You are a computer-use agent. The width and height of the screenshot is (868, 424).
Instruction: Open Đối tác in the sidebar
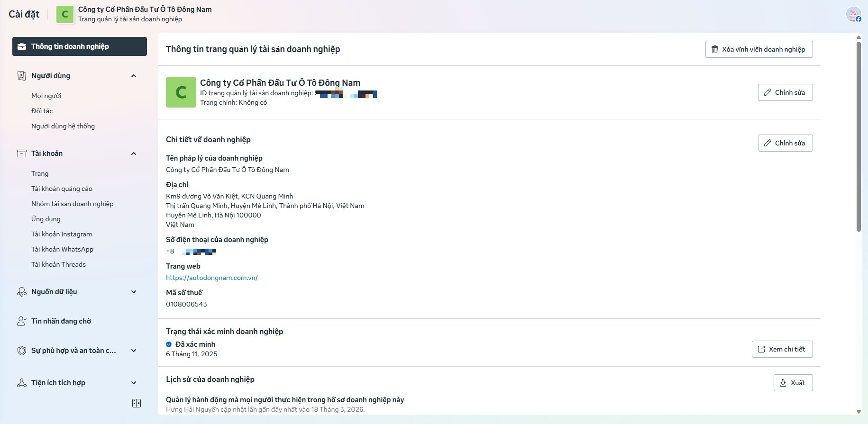coord(42,111)
